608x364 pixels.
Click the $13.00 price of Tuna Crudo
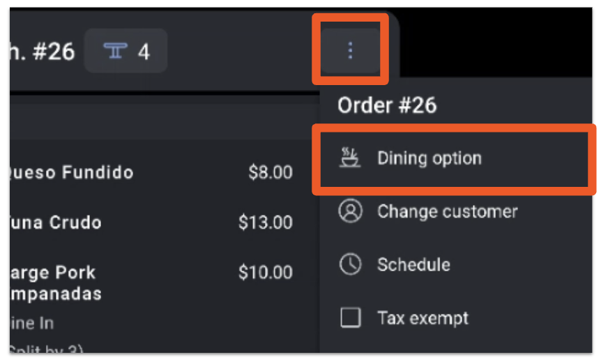point(265,223)
